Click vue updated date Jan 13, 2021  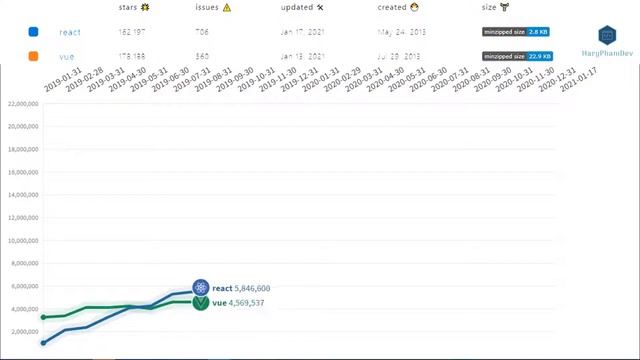tap(302, 56)
